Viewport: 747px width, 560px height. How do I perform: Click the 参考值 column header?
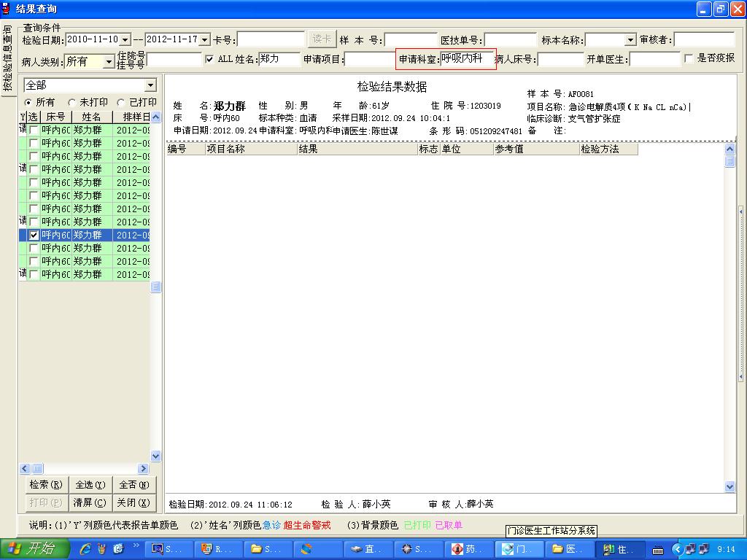536,149
